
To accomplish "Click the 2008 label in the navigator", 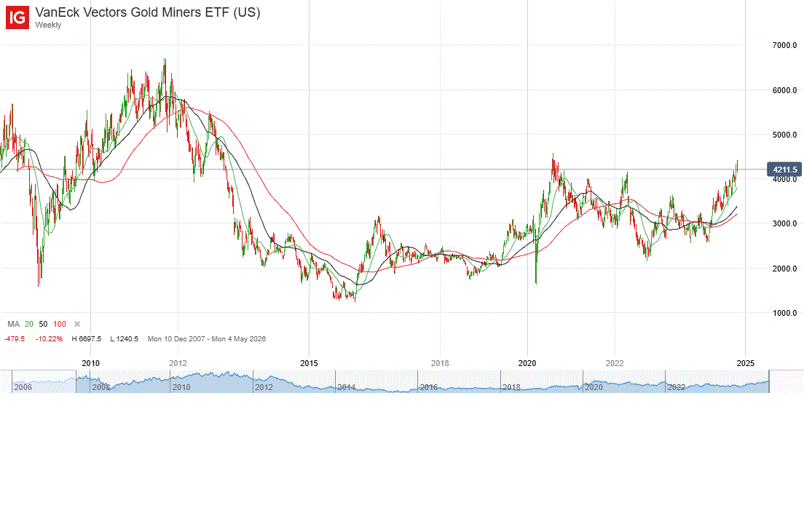I will [x=101, y=387].
